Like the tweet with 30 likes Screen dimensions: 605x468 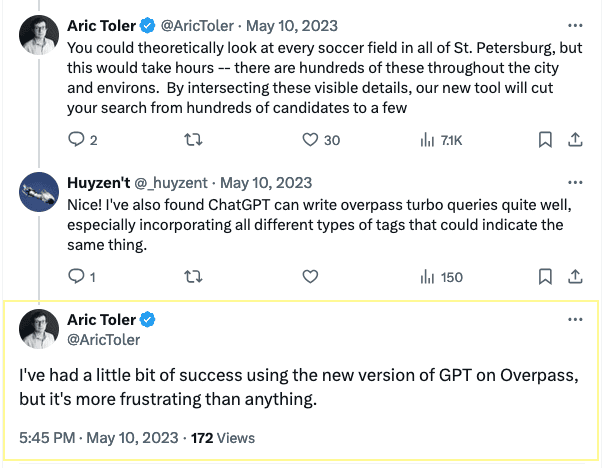point(309,140)
